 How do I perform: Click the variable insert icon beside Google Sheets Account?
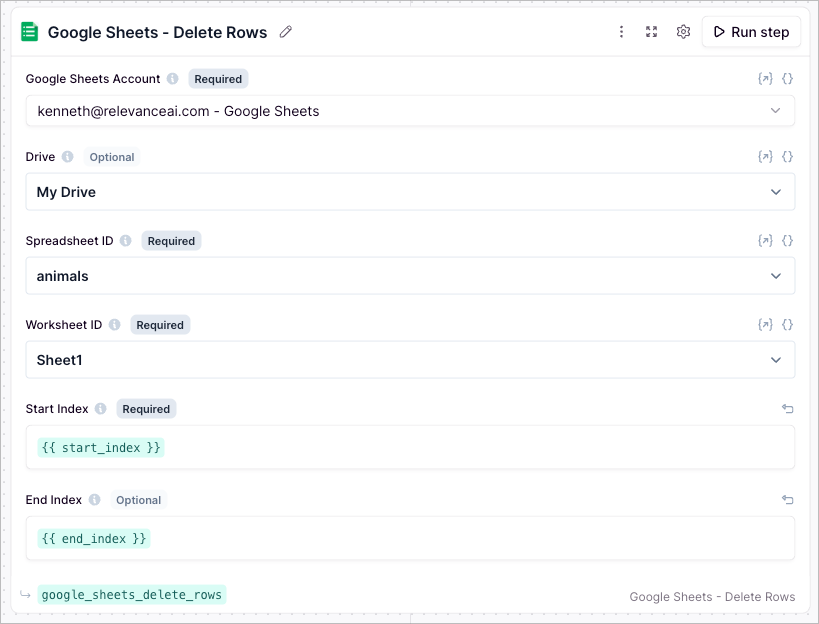point(765,78)
